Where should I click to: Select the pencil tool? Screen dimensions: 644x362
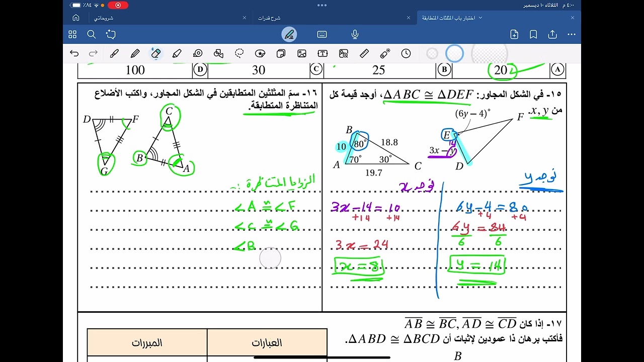135,53
